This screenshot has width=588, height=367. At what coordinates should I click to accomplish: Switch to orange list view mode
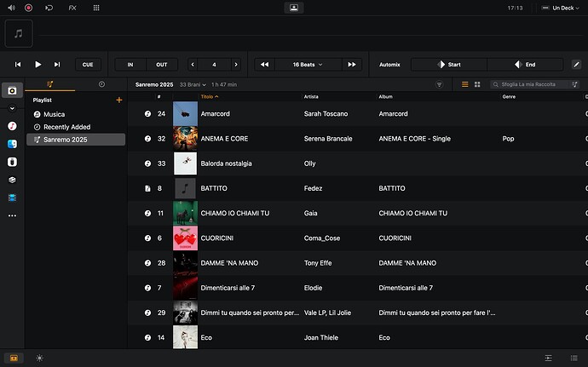[x=464, y=84]
